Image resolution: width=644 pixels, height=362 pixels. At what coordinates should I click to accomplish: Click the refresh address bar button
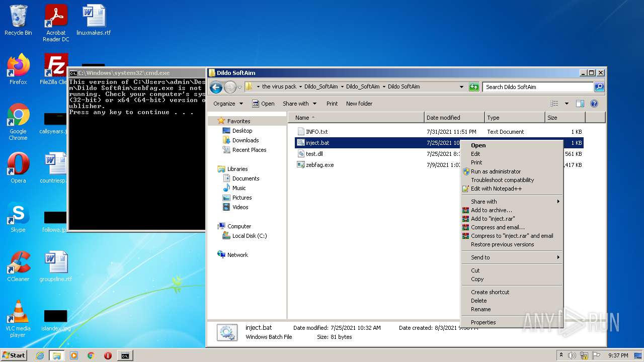coord(473,87)
